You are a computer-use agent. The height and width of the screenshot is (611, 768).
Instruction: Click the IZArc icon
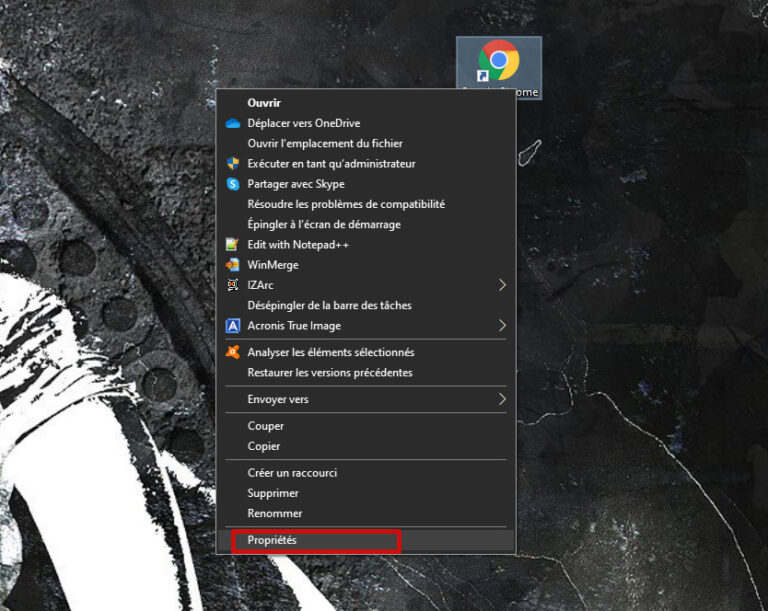233,285
